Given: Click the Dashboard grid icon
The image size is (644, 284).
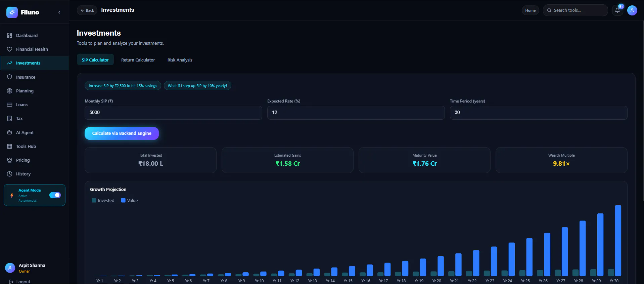Looking at the screenshot, I should pyautogui.click(x=9, y=35).
